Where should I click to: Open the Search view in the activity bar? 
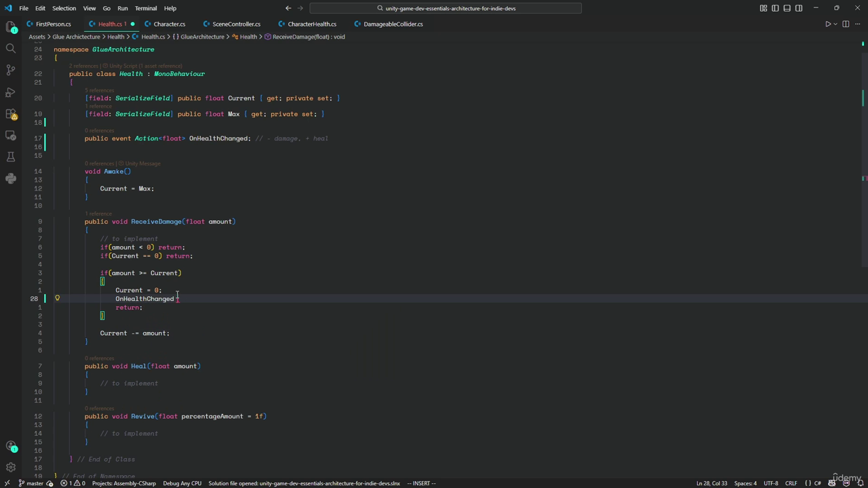11,49
